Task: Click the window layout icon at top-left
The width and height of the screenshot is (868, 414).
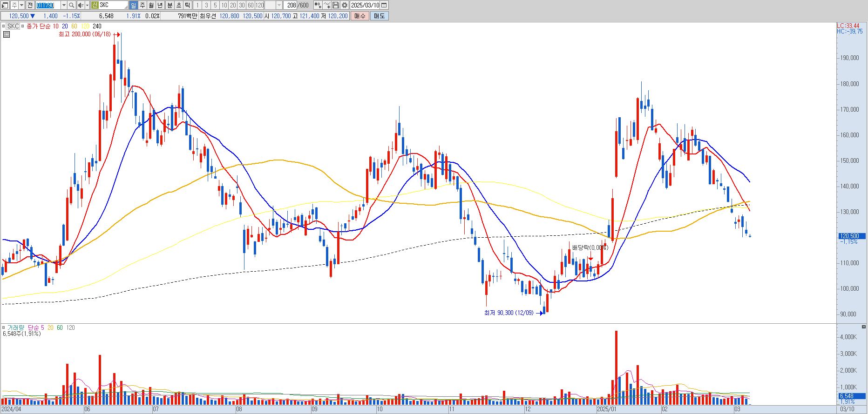Action: (x=6, y=5)
